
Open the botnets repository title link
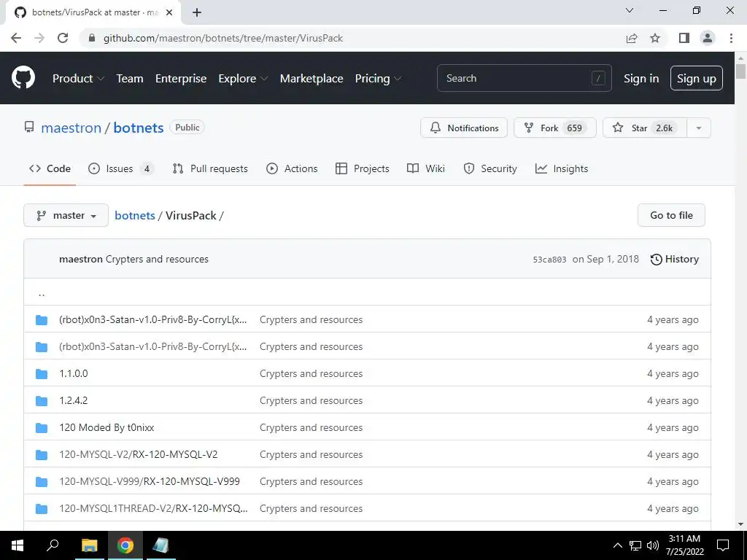point(139,128)
